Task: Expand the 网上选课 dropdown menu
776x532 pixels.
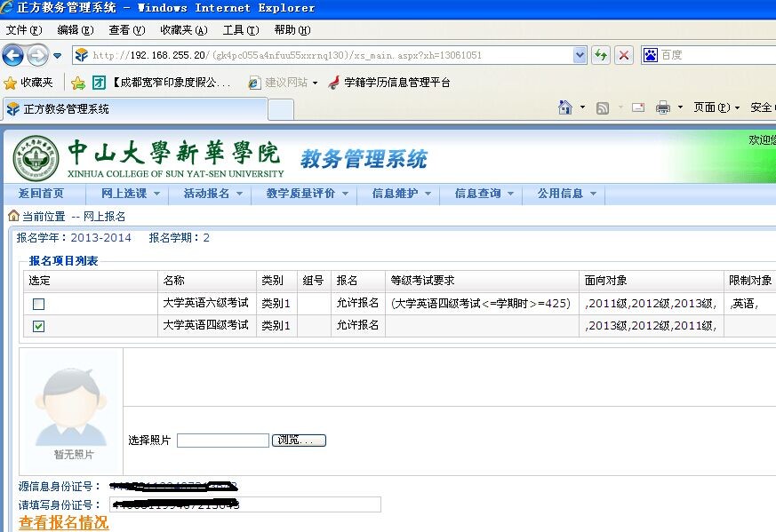Action: click(129, 194)
